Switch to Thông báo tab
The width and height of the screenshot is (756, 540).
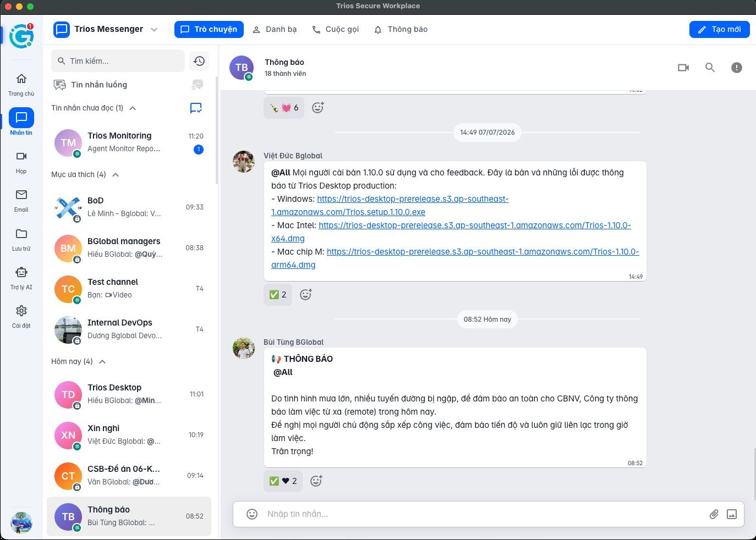[x=401, y=30]
